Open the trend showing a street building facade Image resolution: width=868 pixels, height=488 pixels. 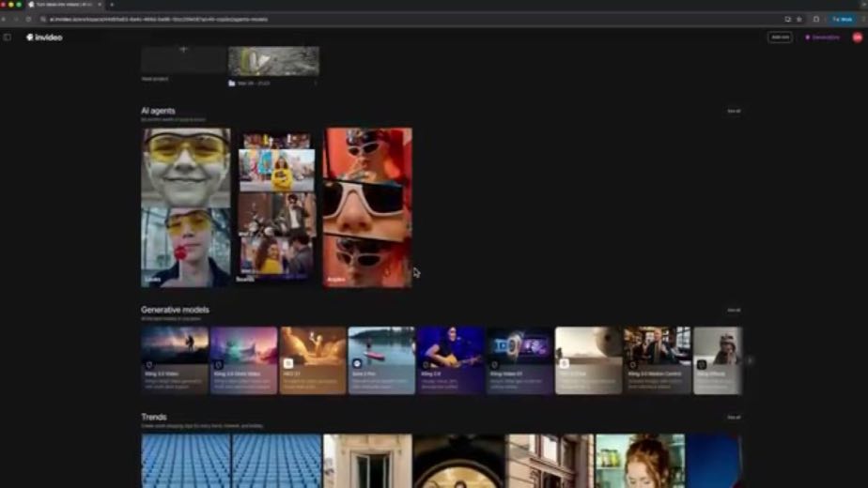[x=550, y=461]
